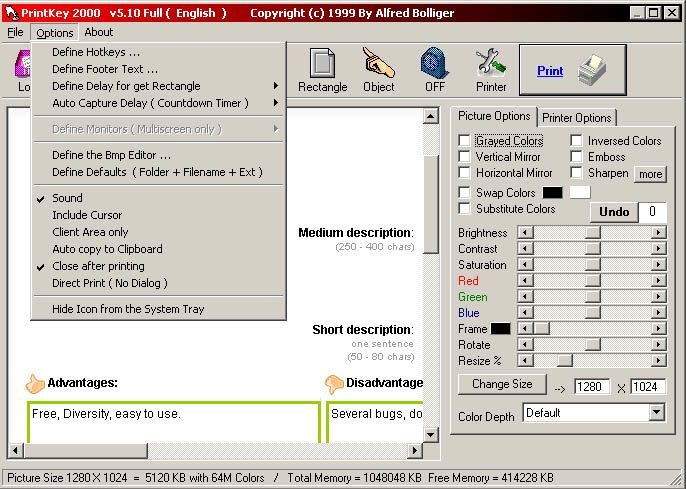The width and height of the screenshot is (686, 489).
Task: Click the Undo button
Action: click(x=614, y=212)
